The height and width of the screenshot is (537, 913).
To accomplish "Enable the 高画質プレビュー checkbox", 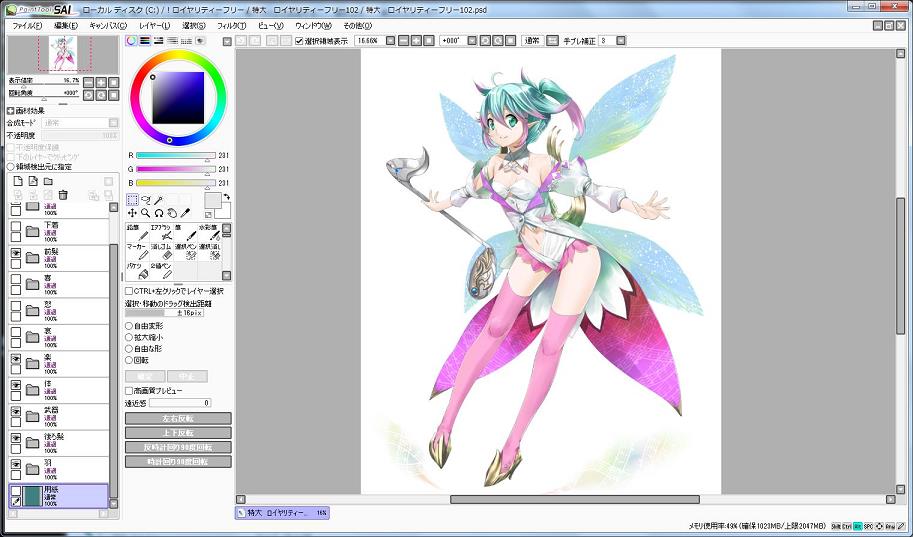I will 128,390.
